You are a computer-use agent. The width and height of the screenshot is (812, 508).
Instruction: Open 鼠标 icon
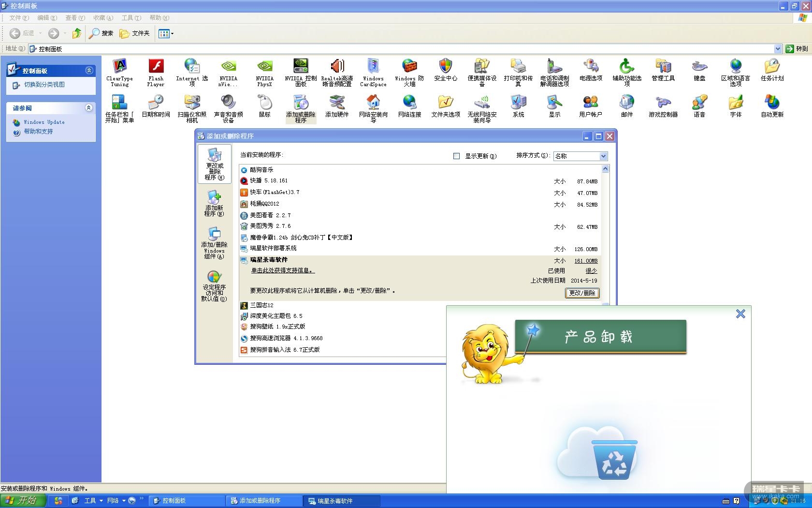point(264,106)
